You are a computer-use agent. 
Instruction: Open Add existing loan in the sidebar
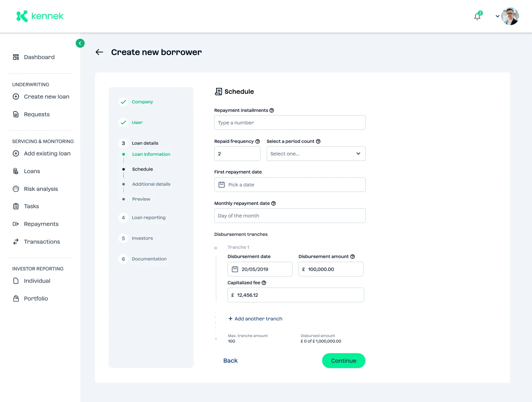(x=41, y=154)
